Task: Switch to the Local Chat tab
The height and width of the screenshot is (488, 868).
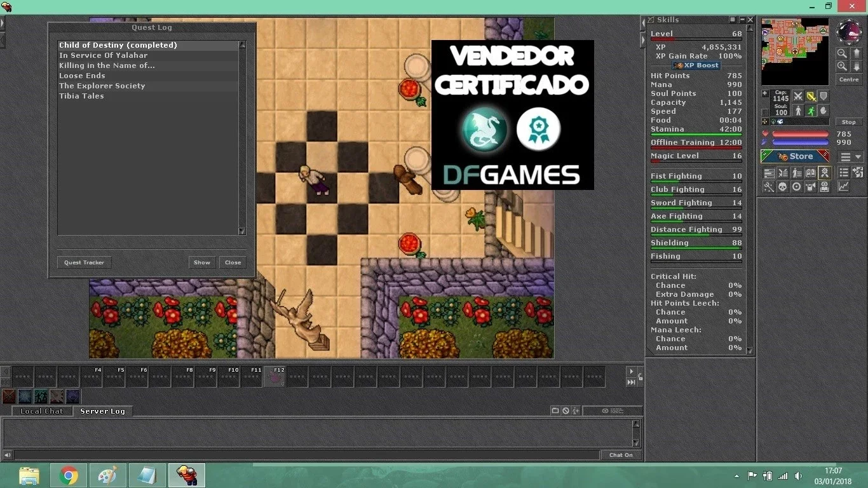Action: coord(41,411)
